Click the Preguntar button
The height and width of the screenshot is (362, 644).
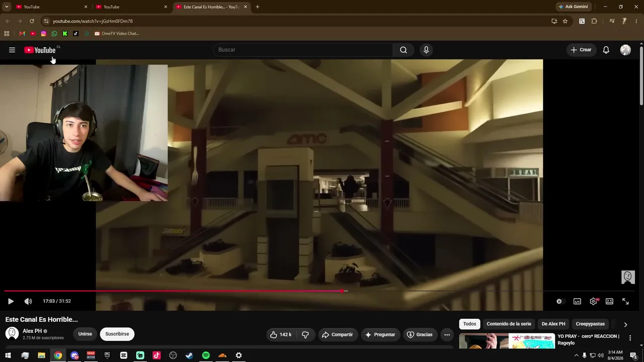(x=380, y=334)
